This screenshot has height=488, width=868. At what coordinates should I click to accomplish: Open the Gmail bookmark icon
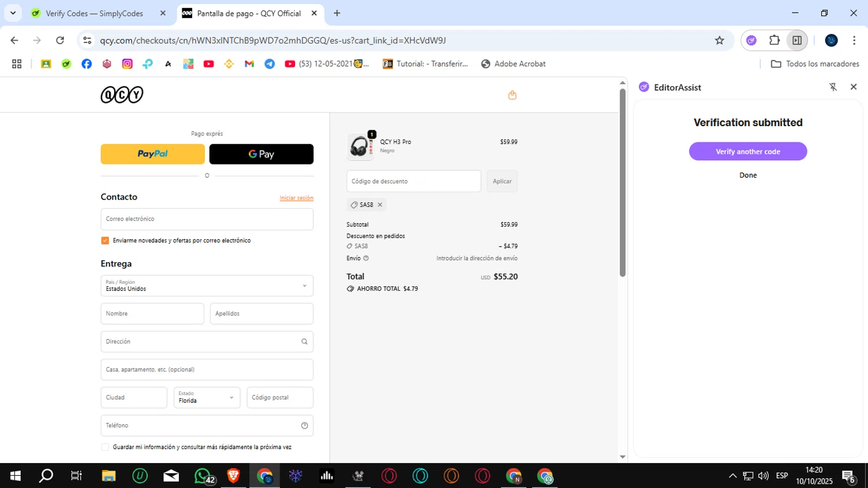pos(249,64)
